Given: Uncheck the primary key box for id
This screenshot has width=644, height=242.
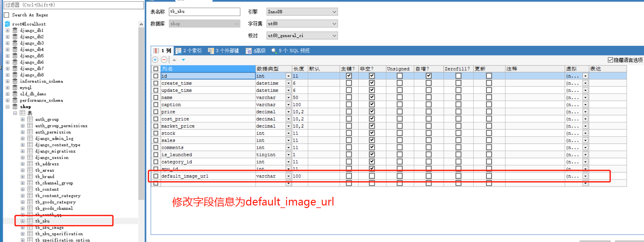Looking at the screenshot, I should pos(349,76).
